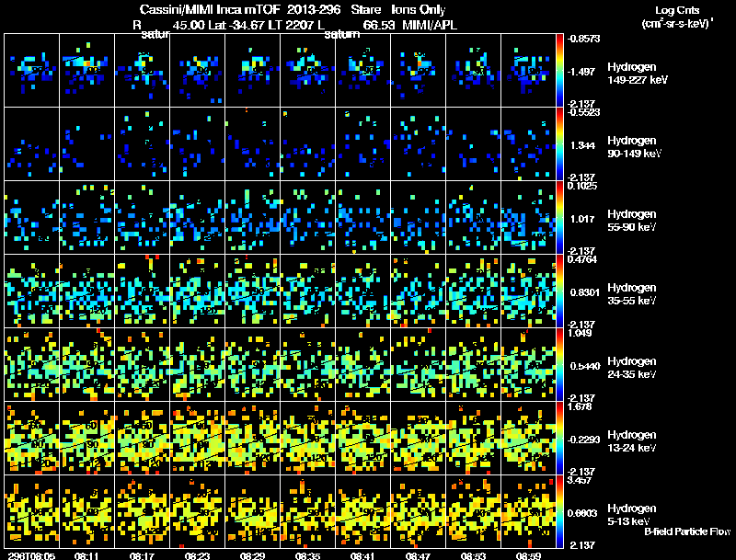Open the 35-55 keV image panel at 08:41
Viewport: 736px width, 560px height.
[x=362, y=291]
